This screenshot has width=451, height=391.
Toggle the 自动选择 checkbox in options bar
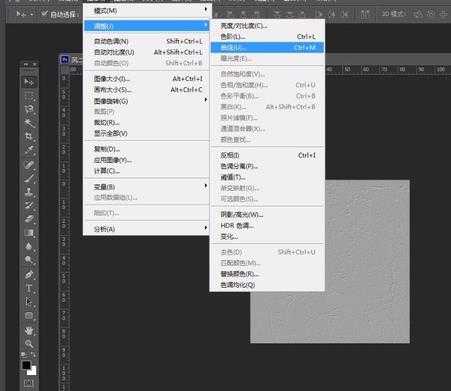44,14
